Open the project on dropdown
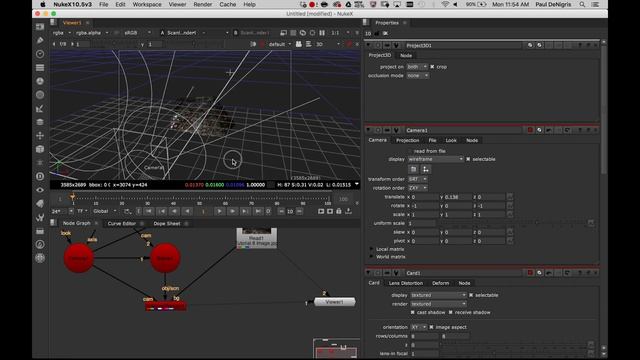Screen dimensions: 640x360 click(x=417, y=67)
